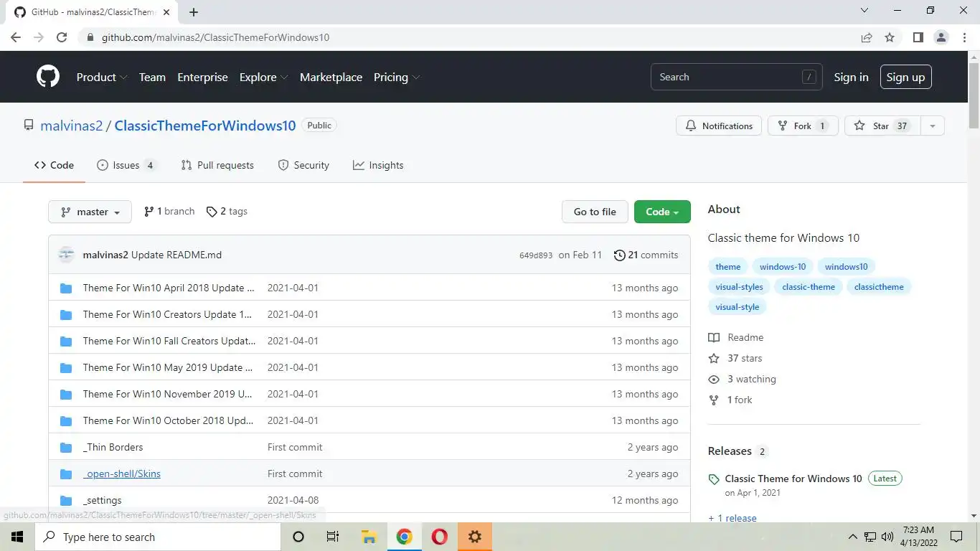Go back using the browser back arrow
This screenshot has height=551, width=980.
(x=16, y=37)
